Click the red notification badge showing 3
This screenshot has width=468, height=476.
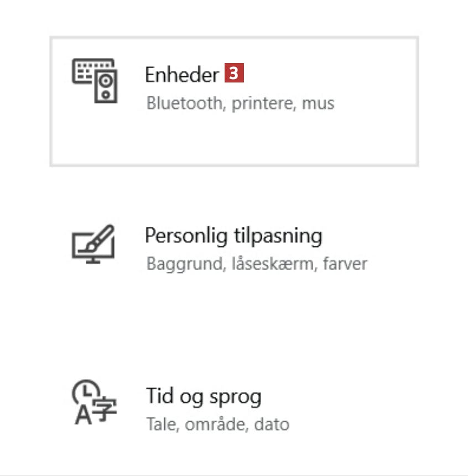tap(234, 73)
